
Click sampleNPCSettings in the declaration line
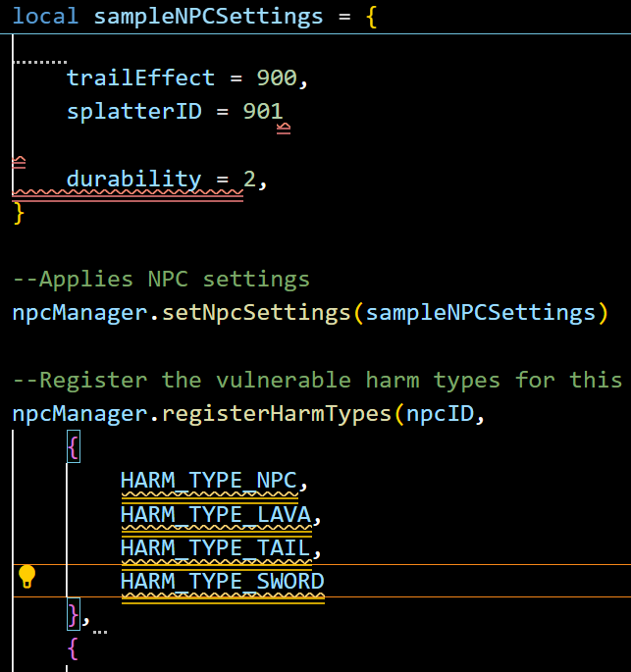(x=208, y=17)
